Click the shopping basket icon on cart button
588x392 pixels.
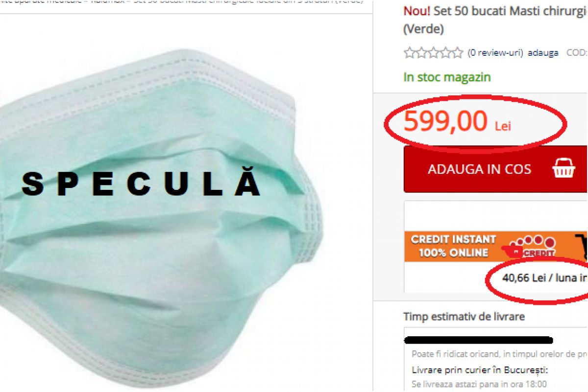(563, 169)
